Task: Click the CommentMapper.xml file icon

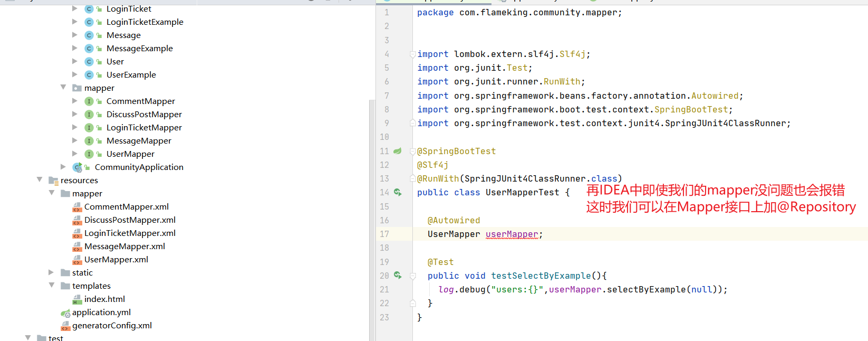Action: [77, 207]
